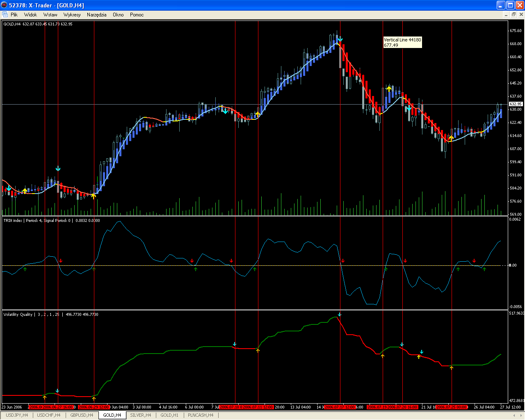The height and width of the screenshot is (420, 525).
Task: Open the Wstaw menu
Action: tap(50, 14)
